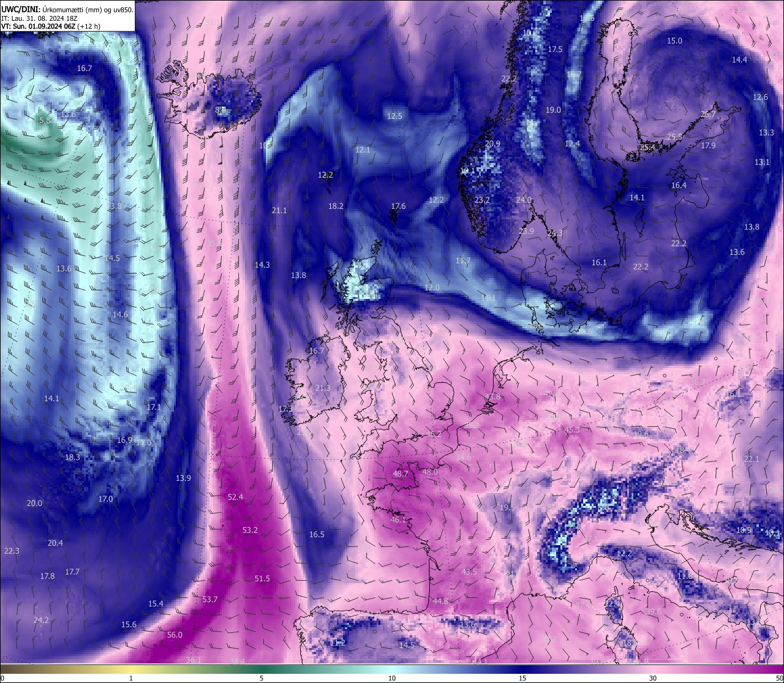784x683 pixels.
Task: Click the 23.2 value label
Action: coord(482,200)
